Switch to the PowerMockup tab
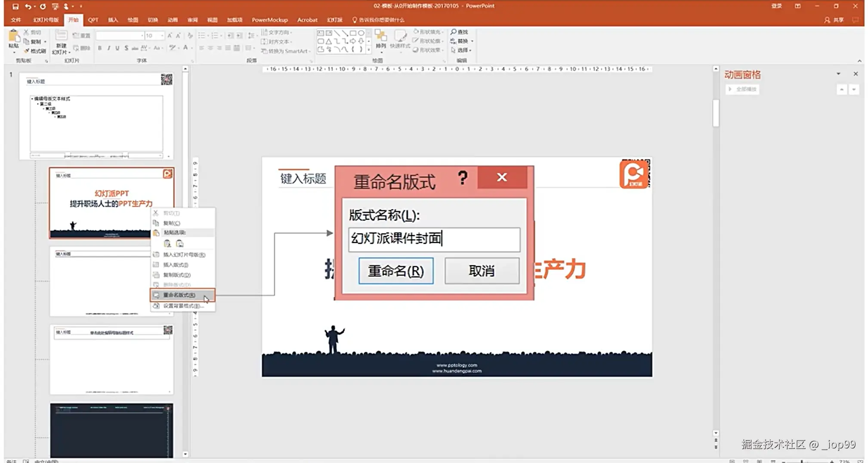 click(x=270, y=20)
